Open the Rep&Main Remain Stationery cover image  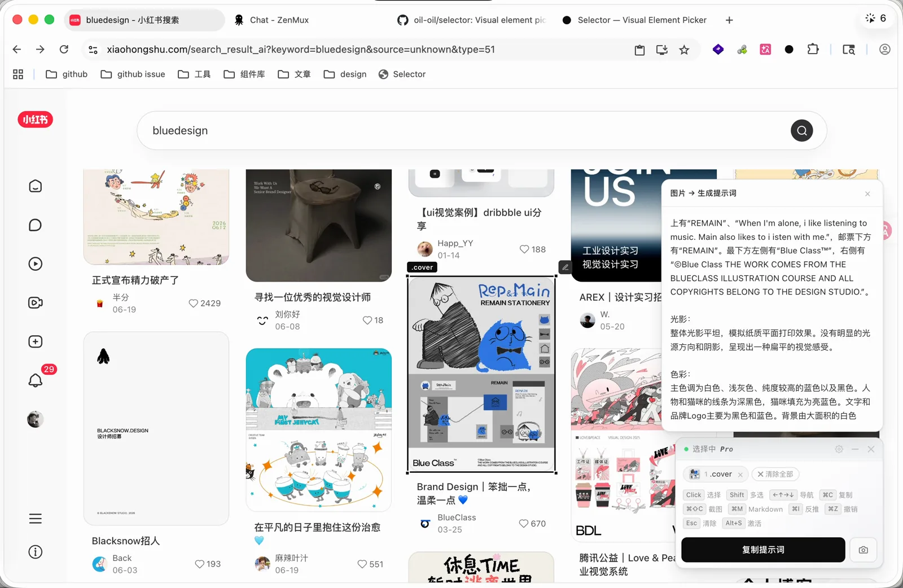(x=481, y=374)
